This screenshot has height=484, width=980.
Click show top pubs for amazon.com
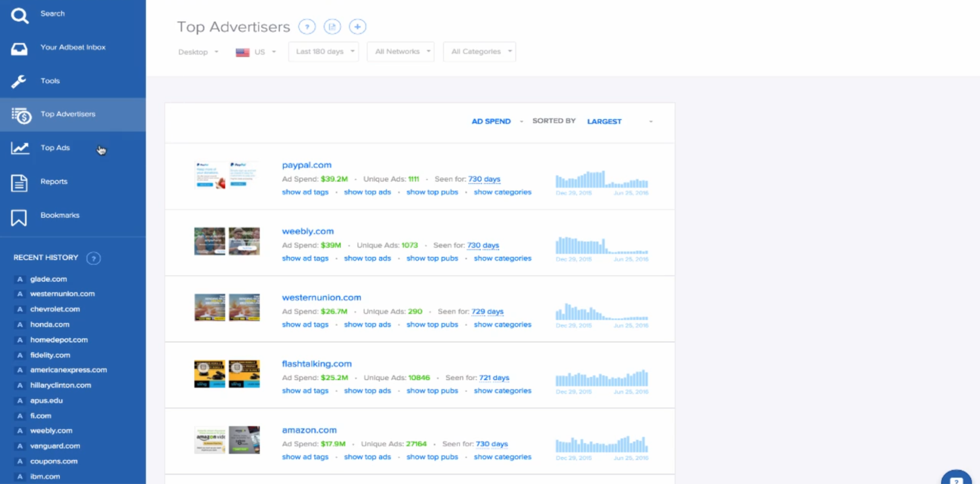coord(432,457)
